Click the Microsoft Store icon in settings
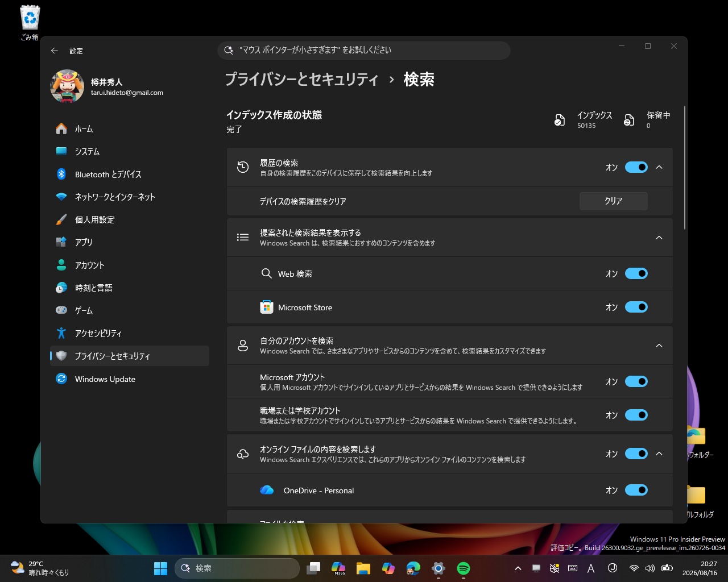This screenshot has height=582, width=728. tap(266, 307)
